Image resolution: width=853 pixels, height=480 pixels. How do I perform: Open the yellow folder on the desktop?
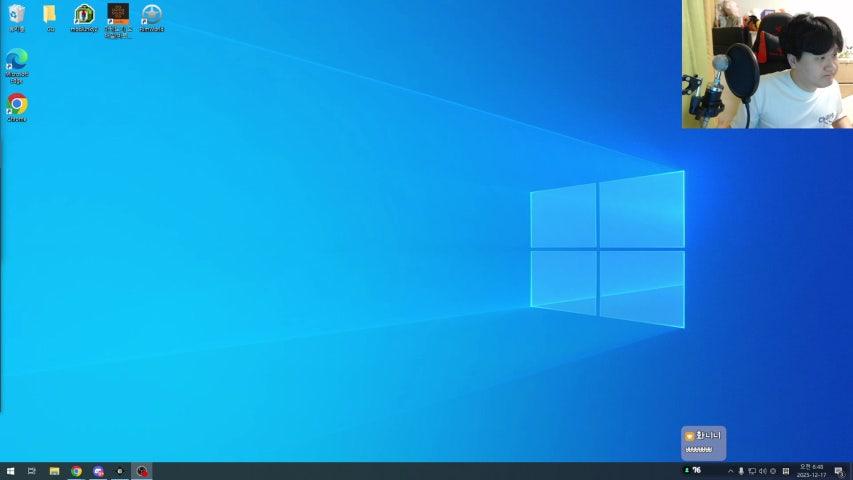(50, 18)
